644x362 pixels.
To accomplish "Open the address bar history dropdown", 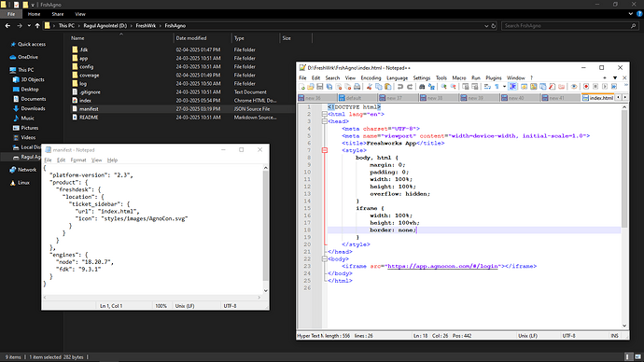I will coord(486,25).
